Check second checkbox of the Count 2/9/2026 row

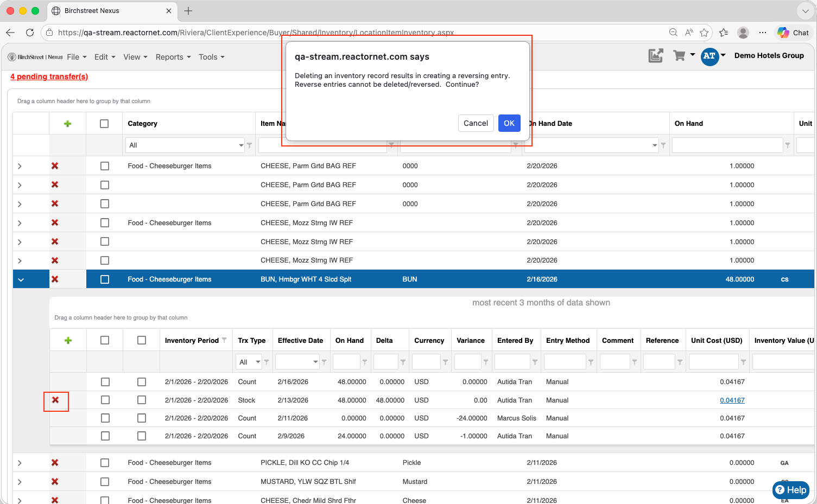(142, 436)
